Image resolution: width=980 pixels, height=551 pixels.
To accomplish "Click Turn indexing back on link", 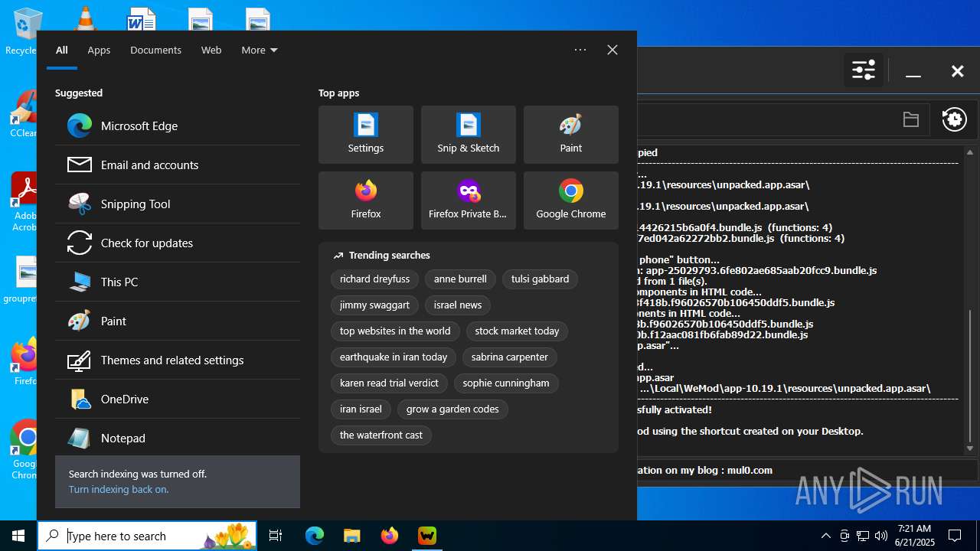I will point(119,490).
